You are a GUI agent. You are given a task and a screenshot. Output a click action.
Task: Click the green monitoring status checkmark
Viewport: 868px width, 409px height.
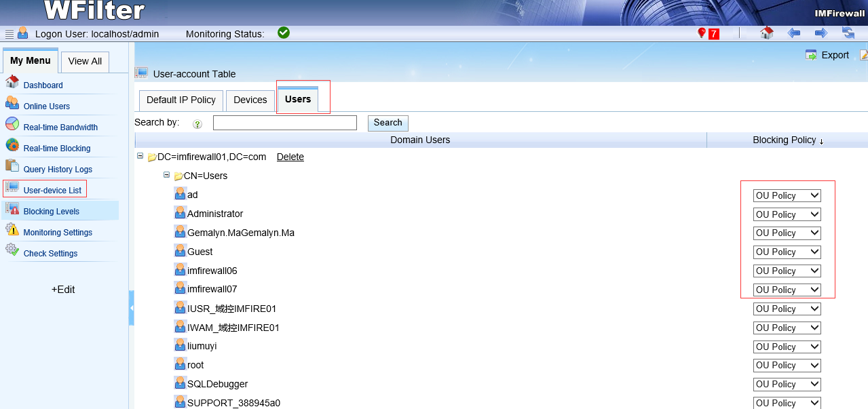click(x=284, y=33)
